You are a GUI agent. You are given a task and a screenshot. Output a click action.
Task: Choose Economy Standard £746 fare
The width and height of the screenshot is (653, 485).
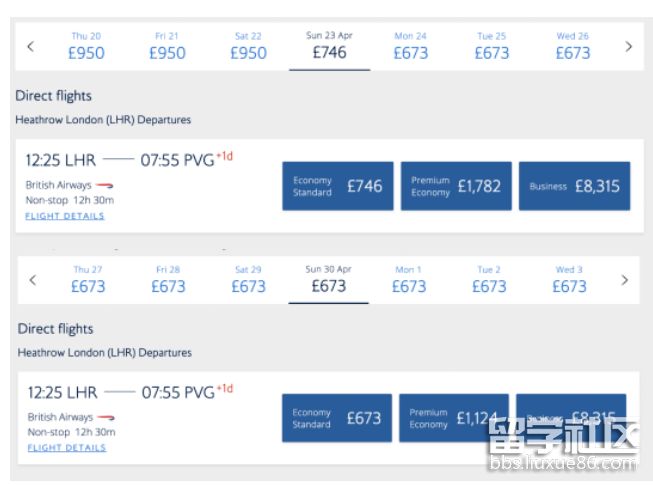337,186
